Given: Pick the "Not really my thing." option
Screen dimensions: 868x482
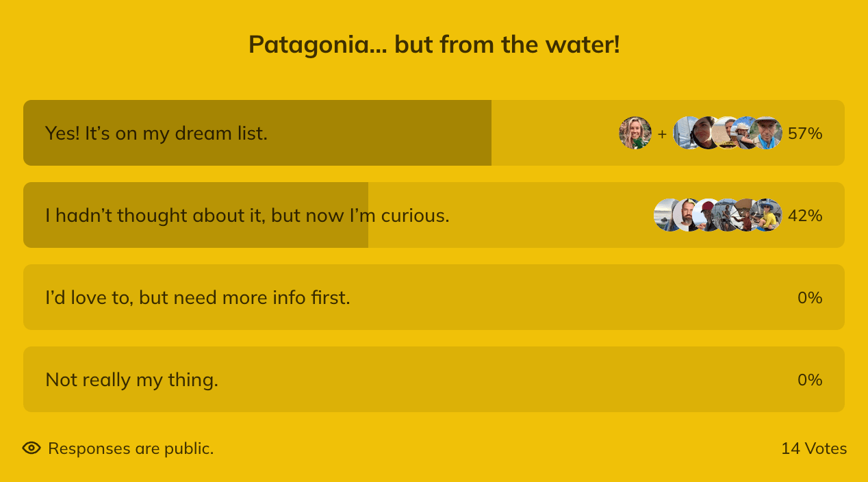Looking at the screenshot, I should click(131, 379).
